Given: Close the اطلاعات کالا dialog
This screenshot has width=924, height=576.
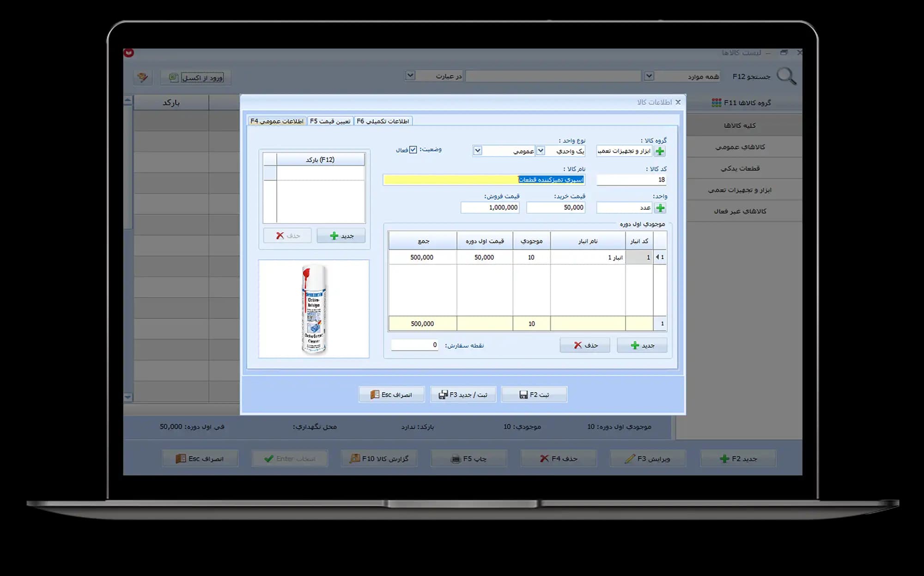Looking at the screenshot, I should pos(678,102).
